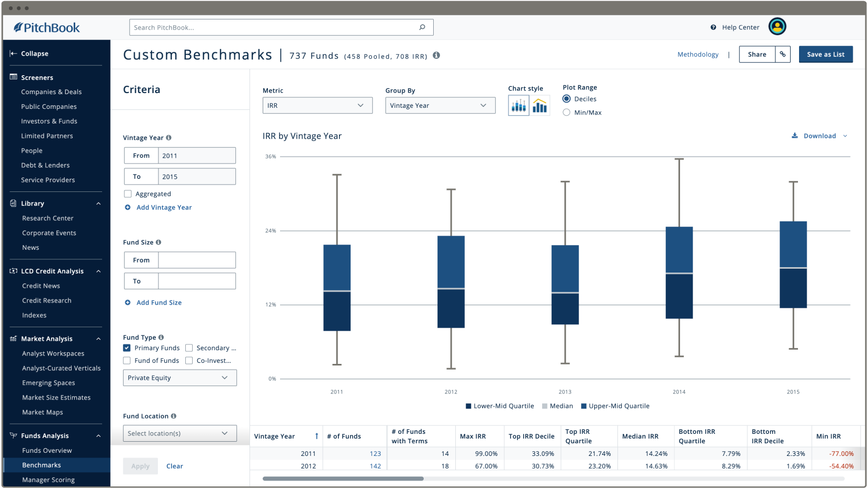The image size is (868, 488).
Task: Click the search magnifier icon
Action: tap(422, 27)
